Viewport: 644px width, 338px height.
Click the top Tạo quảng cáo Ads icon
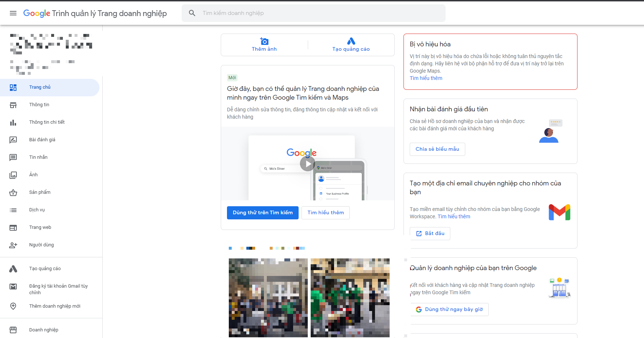coord(351,41)
